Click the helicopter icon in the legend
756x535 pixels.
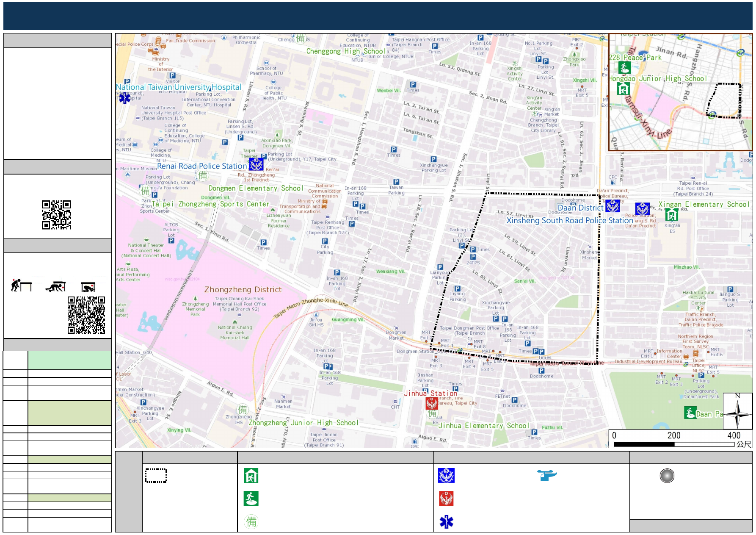point(547,475)
